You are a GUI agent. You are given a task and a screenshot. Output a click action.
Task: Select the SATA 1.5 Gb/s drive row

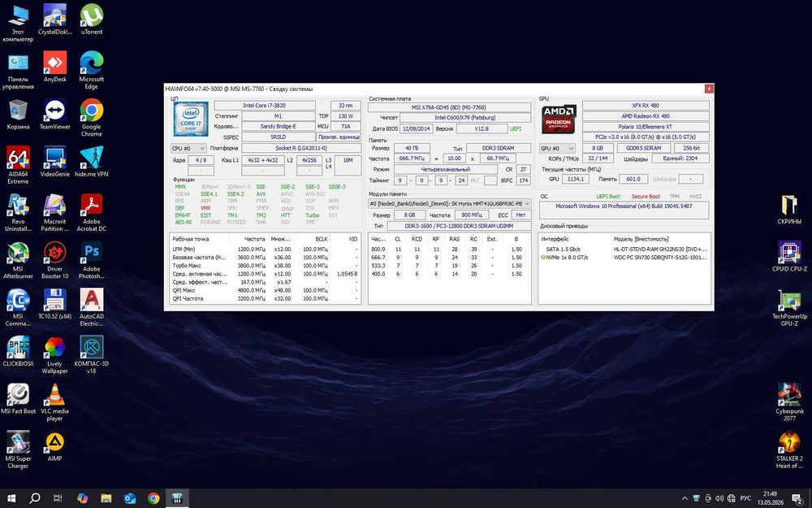click(624, 250)
